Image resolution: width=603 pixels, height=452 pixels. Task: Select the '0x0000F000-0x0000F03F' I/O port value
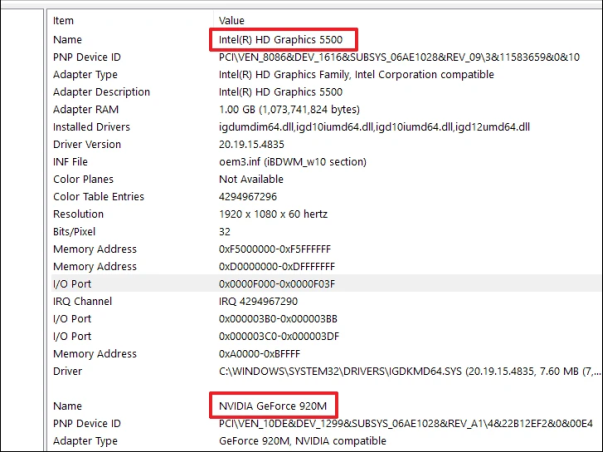277,284
